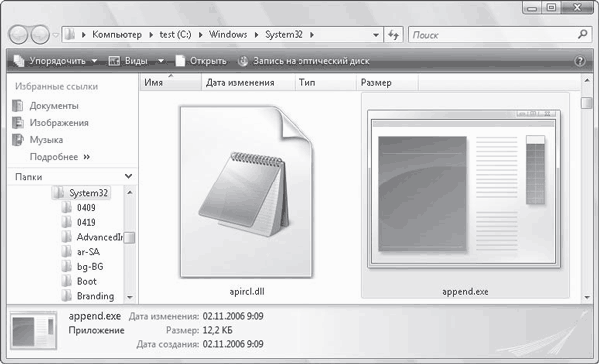Select folder 0409 in tree
Screen dimensions: 599x364
pyautogui.click(x=86, y=208)
